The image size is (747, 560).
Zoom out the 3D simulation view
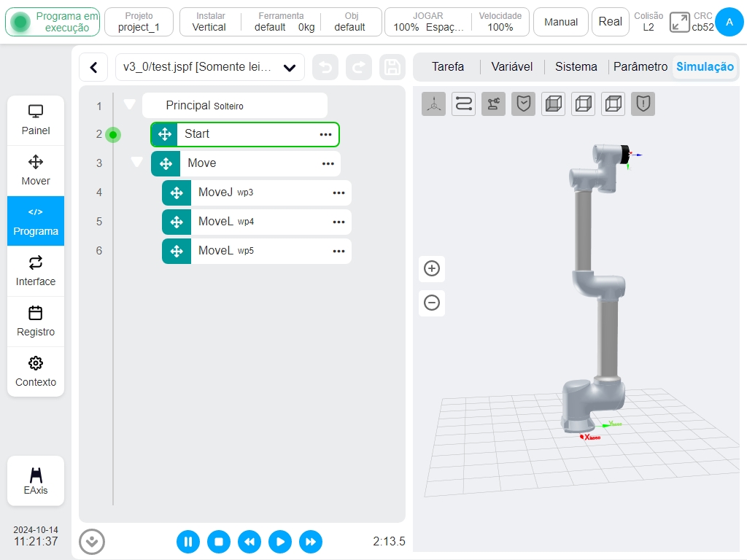pos(432,303)
